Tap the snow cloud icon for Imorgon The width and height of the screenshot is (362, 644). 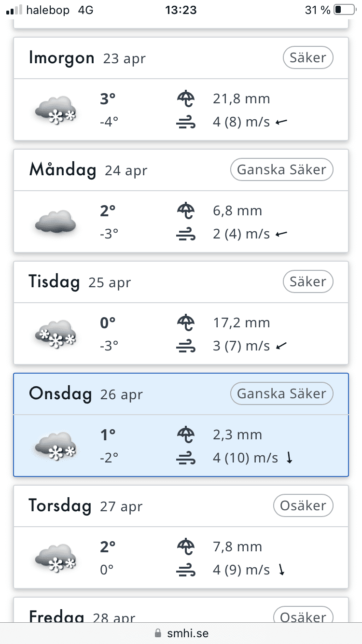click(56, 110)
